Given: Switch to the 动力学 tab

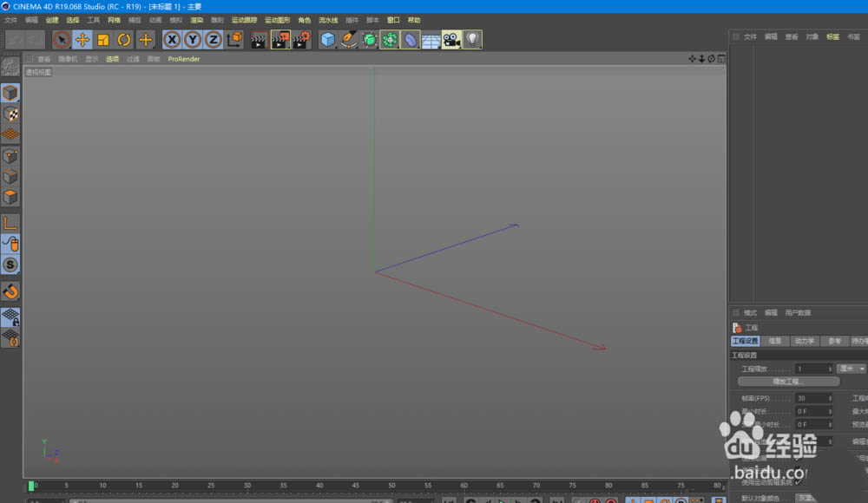Looking at the screenshot, I should coord(805,341).
